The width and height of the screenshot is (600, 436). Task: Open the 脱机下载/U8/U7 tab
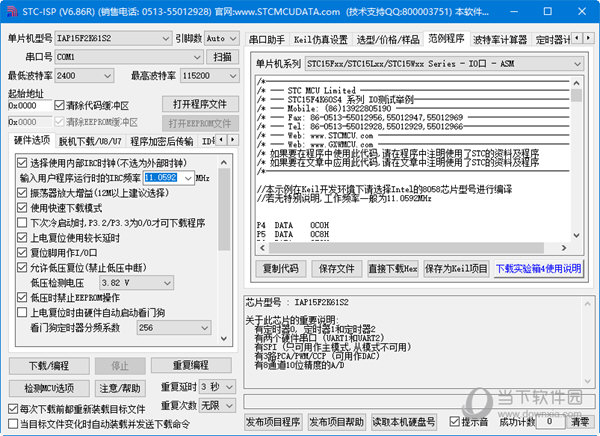pos(90,141)
